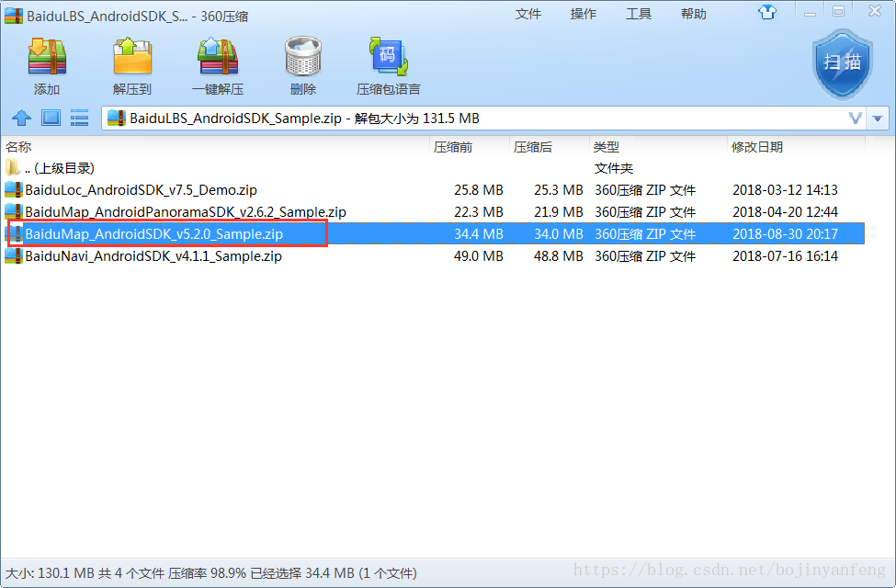Click the 压缩包语言 archive language icon
Viewport: 896px width, 588px height.
click(x=389, y=57)
